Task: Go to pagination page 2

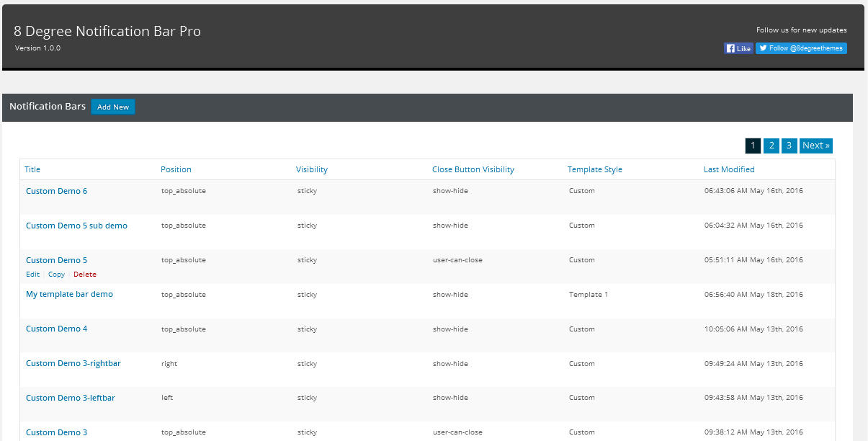Action: [771, 146]
